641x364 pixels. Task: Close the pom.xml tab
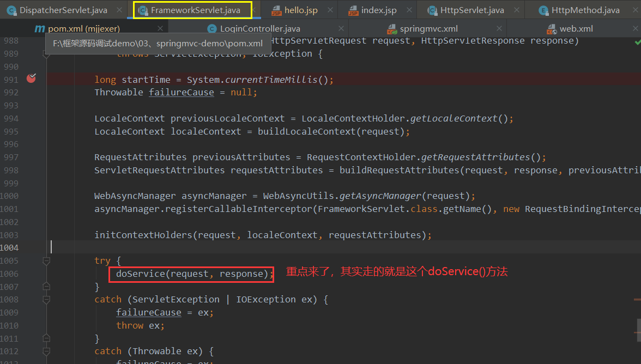(160, 28)
